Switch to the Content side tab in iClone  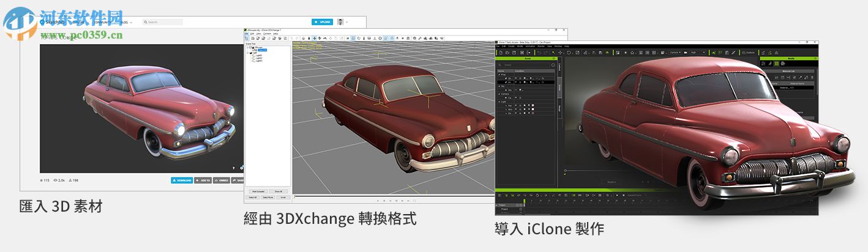click(559, 67)
